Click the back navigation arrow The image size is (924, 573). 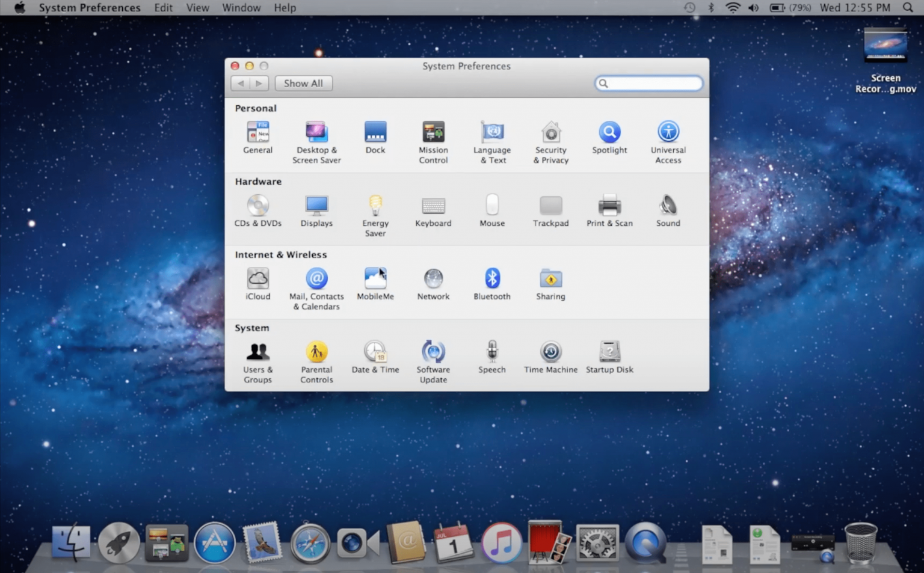pos(240,83)
